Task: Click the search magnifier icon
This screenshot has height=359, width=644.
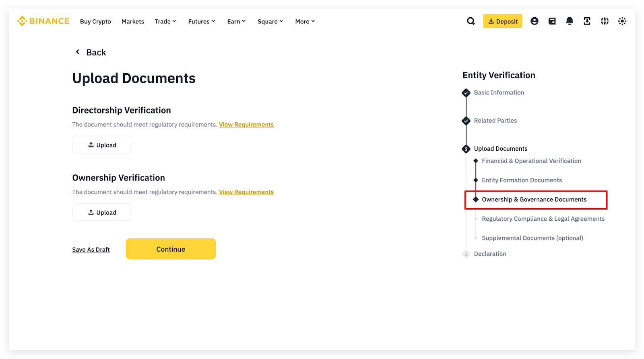Action: [x=471, y=21]
